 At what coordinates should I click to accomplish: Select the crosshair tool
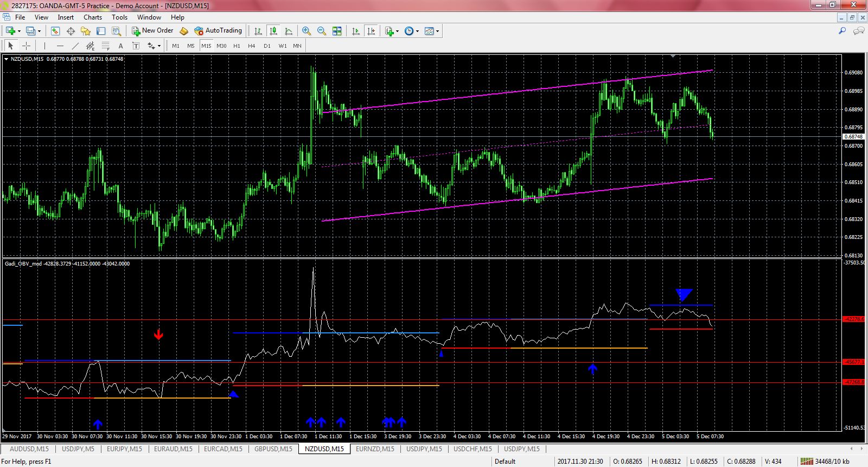pyautogui.click(x=26, y=46)
